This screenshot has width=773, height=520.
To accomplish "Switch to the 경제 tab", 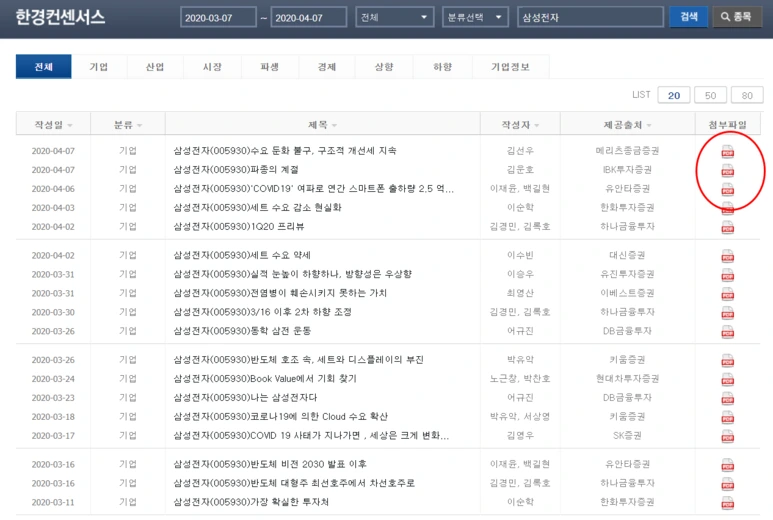I will pyautogui.click(x=327, y=67).
